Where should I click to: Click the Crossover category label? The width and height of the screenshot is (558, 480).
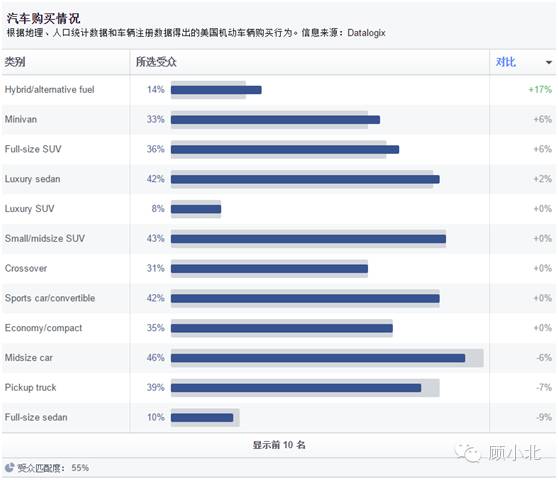(x=26, y=268)
